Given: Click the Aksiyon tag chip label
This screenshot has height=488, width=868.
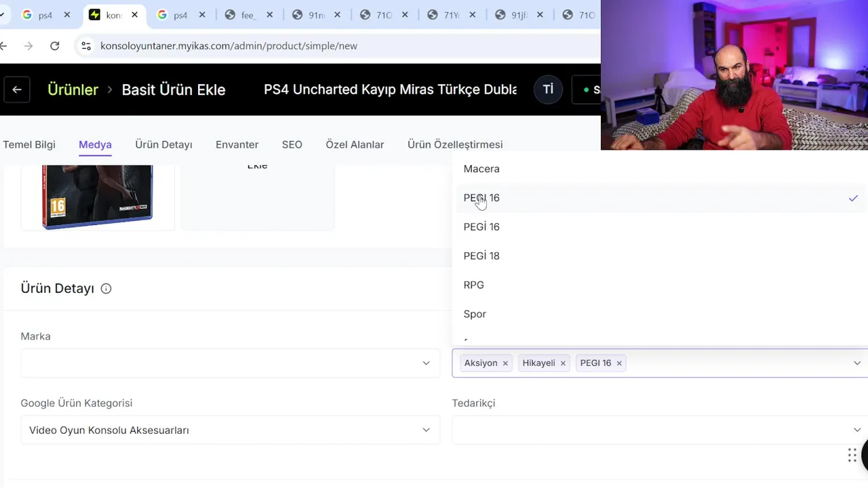Looking at the screenshot, I should pyautogui.click(x=481, y=363).
